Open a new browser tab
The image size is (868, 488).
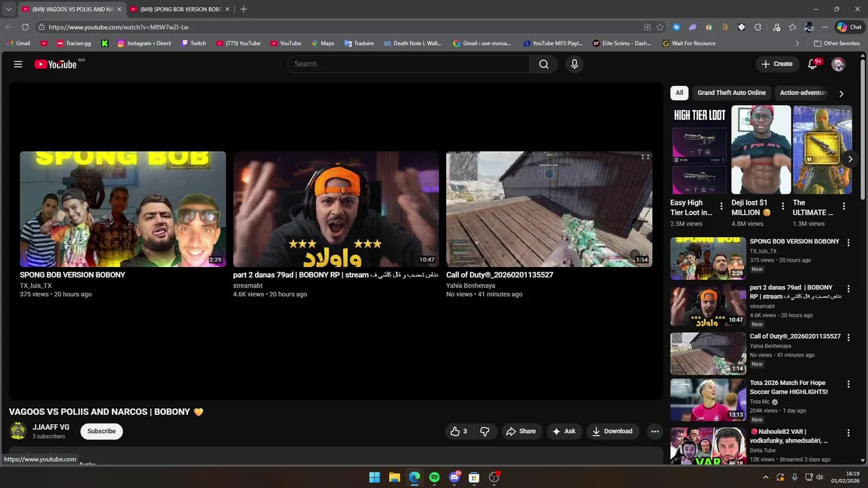pyautogui.click(x=243, y=9)
